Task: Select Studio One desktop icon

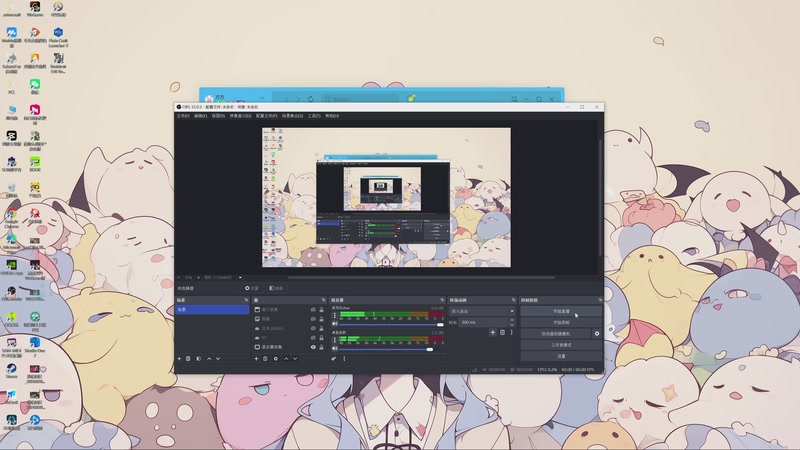Action: pos(35,345)
